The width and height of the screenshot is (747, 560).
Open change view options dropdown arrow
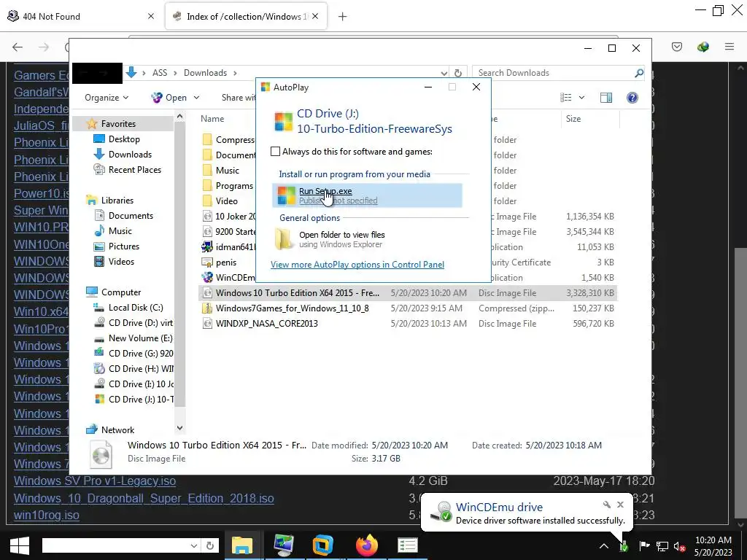coord(581,98)
